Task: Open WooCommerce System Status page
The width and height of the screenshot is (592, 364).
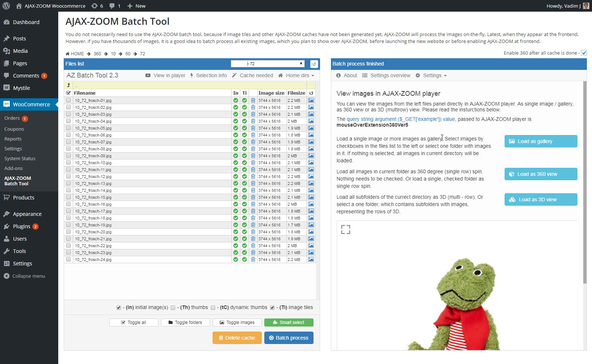Action: pyautogui.click(x=20, y=159)
